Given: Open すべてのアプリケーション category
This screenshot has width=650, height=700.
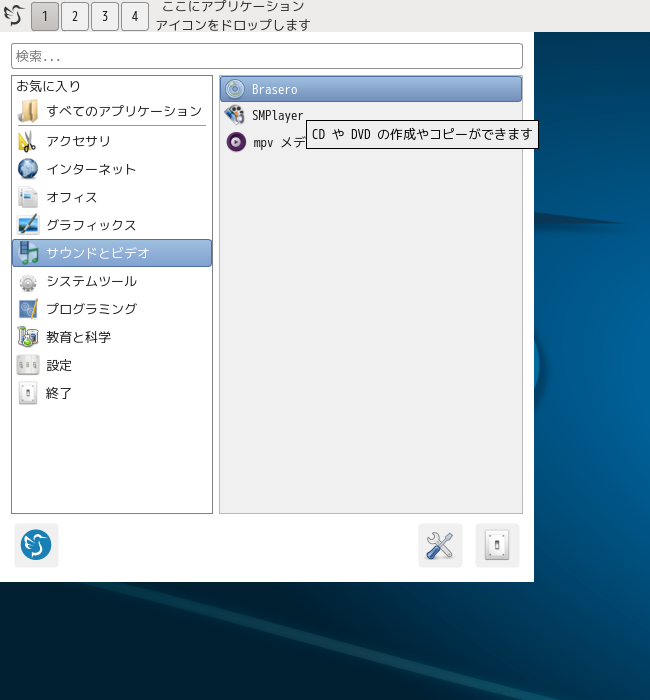Looking at the screenshot, I should click(124, 111).
